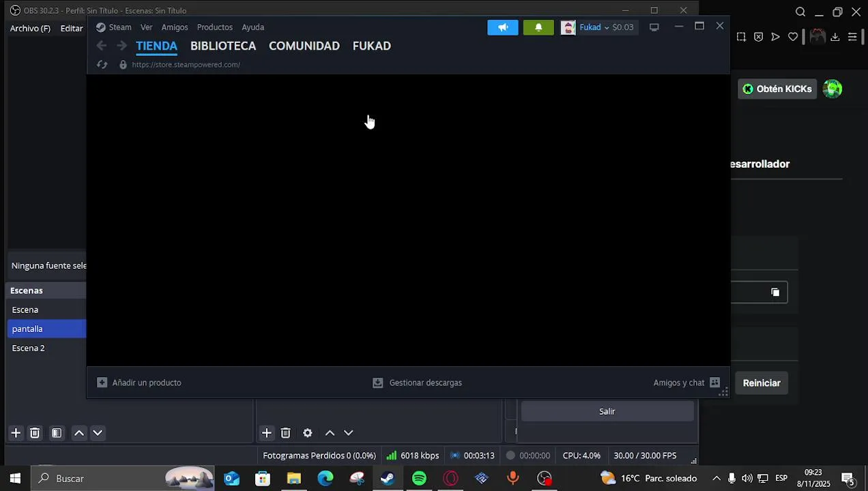Click the 6018 kbps bitrate indicator

coord(413,456)
